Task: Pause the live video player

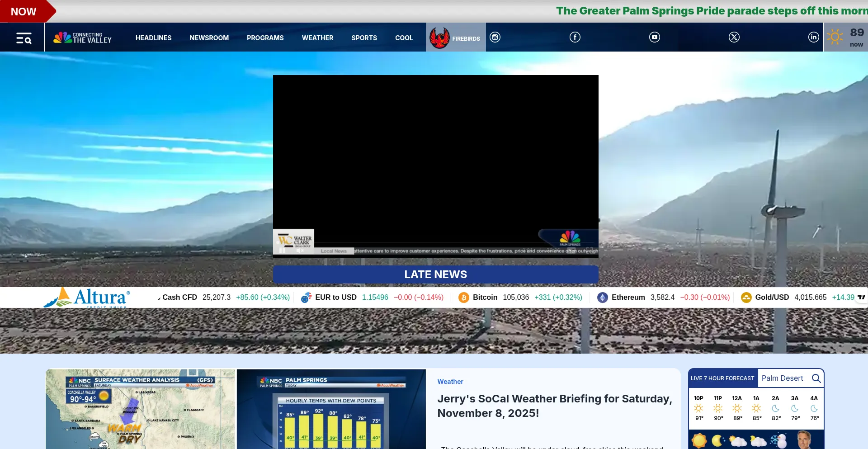Action: tap(282, 251)
